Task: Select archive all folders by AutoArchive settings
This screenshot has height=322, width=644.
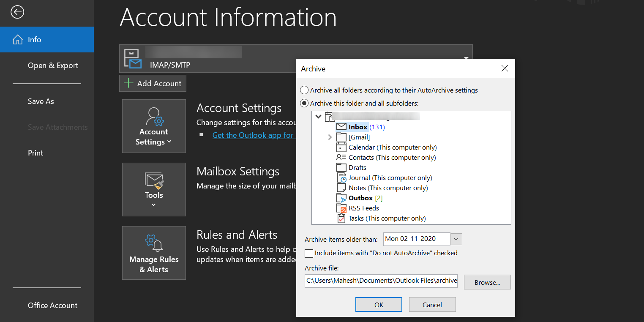Action: point(304,90)
